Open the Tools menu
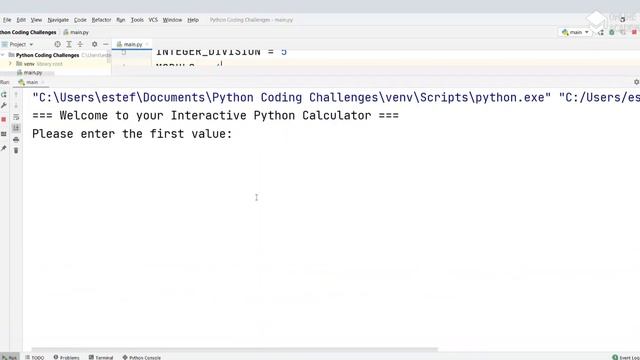 (137, 20)
